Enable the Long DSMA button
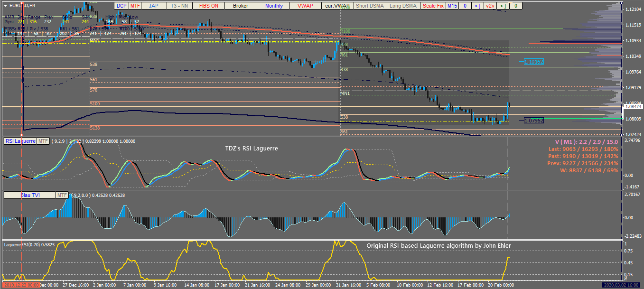 [403, 6]
